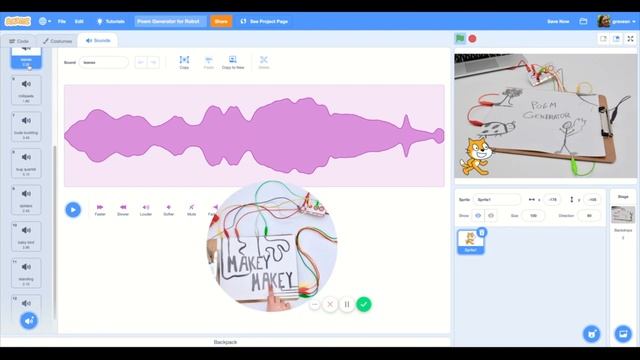Click the sprite y position field
640x360 pixels.
[592, 200]
